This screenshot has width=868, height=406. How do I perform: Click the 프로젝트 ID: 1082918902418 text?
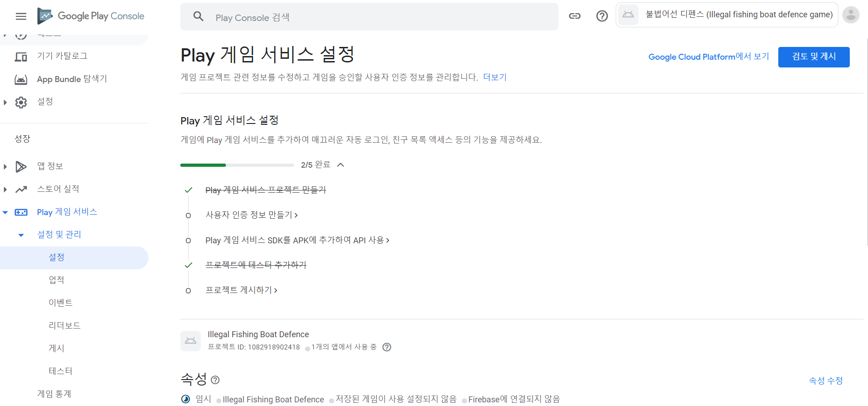pyautogui.click(x=254, y=347)
